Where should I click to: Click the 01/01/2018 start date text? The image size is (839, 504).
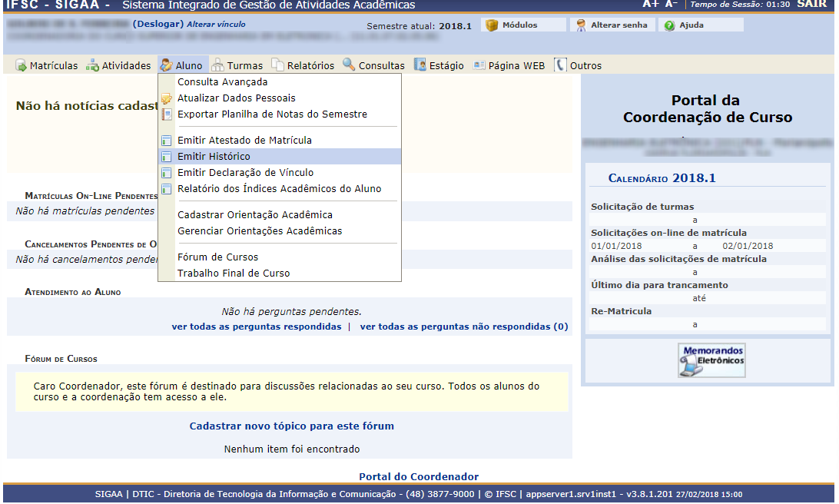[616, 246]
